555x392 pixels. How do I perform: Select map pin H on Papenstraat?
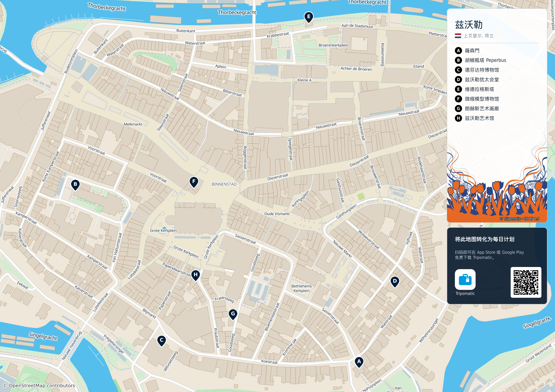[x=195, y=275]
